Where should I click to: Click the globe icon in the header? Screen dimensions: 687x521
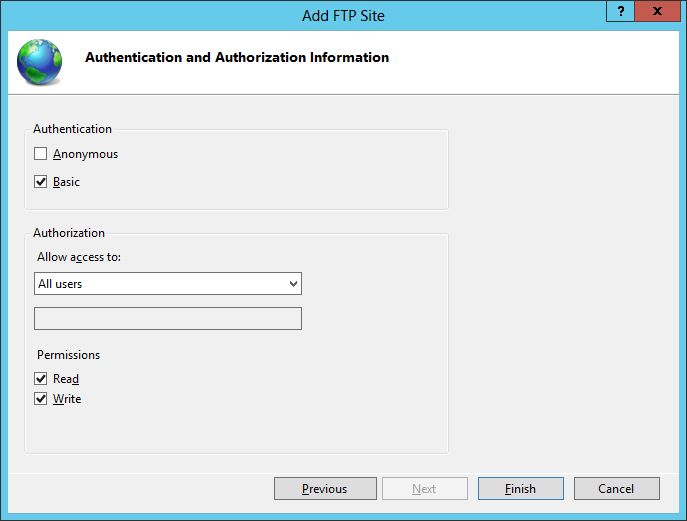pyautogui.click(x=39, y=61)
